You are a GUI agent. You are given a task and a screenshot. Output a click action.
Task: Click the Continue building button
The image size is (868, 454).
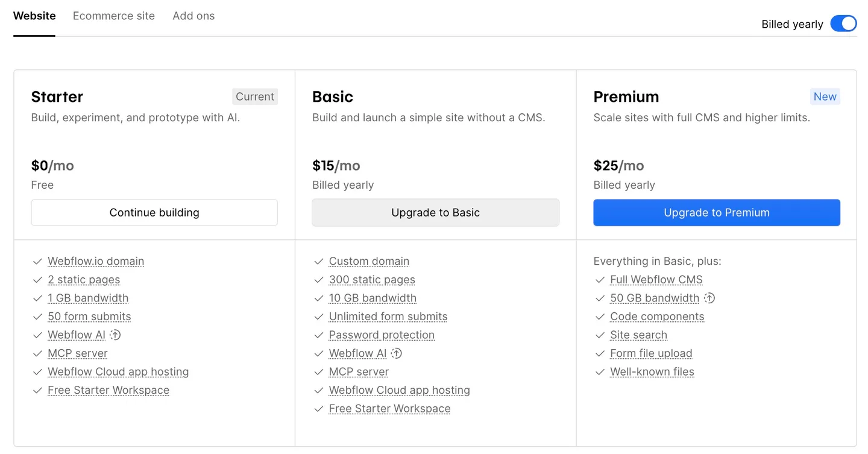[x=154, y=212]
